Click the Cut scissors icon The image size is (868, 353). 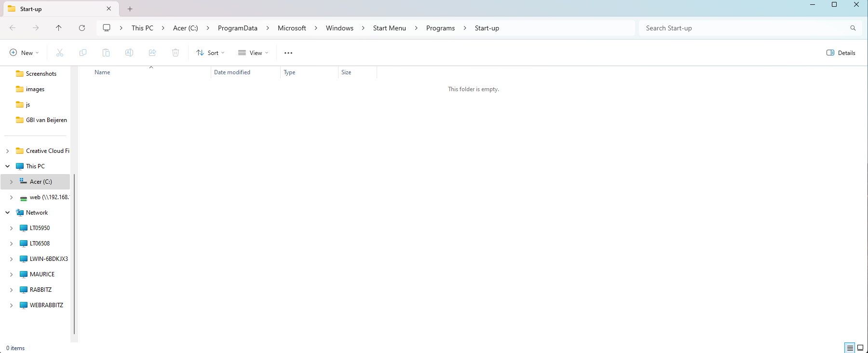coord(60,53)
